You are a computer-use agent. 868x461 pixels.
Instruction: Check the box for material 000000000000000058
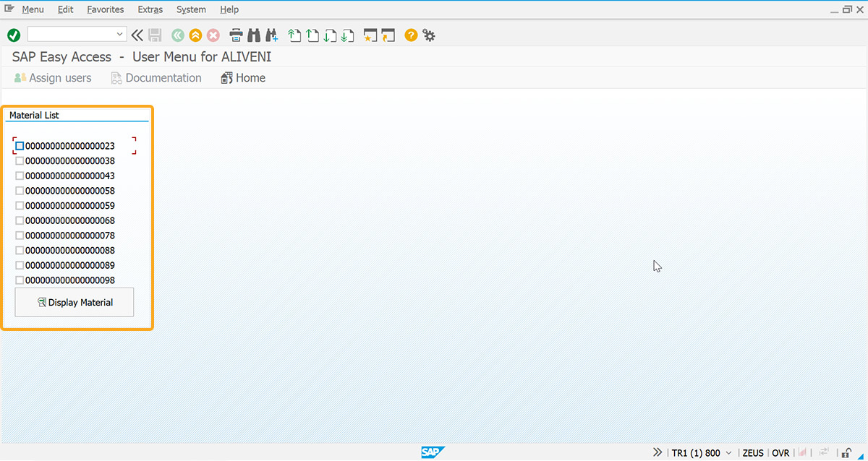coord(20,191)
